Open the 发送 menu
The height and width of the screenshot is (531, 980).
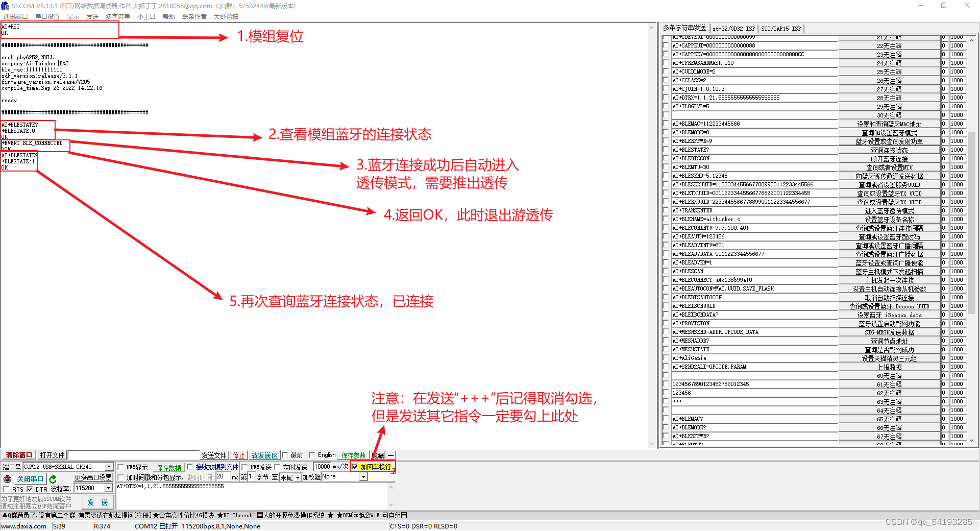click(92, 16)
